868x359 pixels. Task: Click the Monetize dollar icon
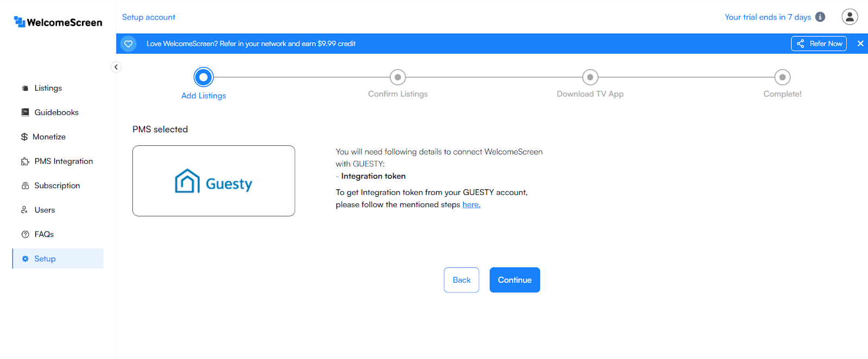pyautogui.click(x=24, y=137)
